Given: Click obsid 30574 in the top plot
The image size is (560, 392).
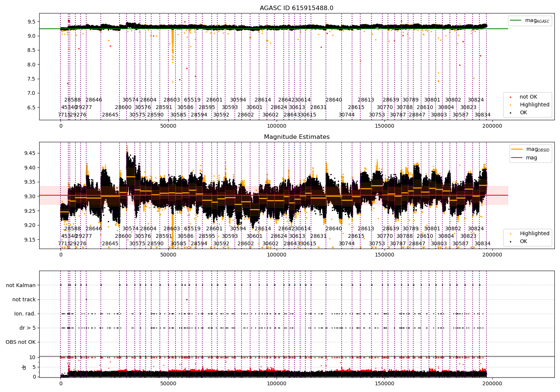Looking at the screenshot, I should coord(131,100).
